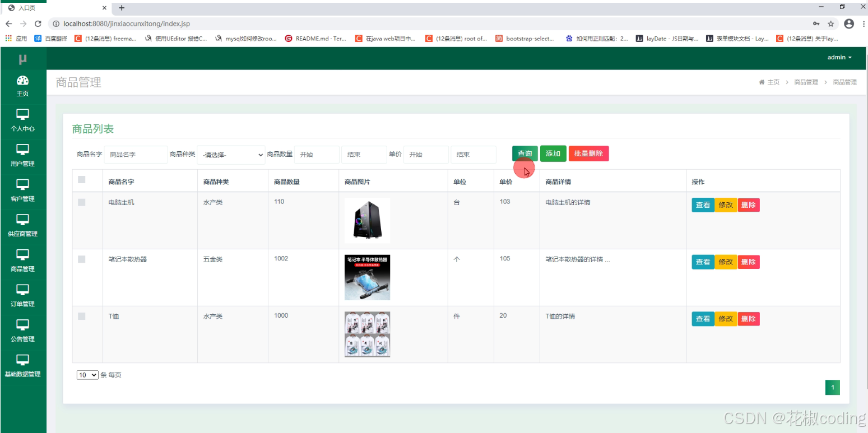Viewport: 868px width, 433px height.
Task: Click the password key icon in address bar
Action: pos(816,24)
